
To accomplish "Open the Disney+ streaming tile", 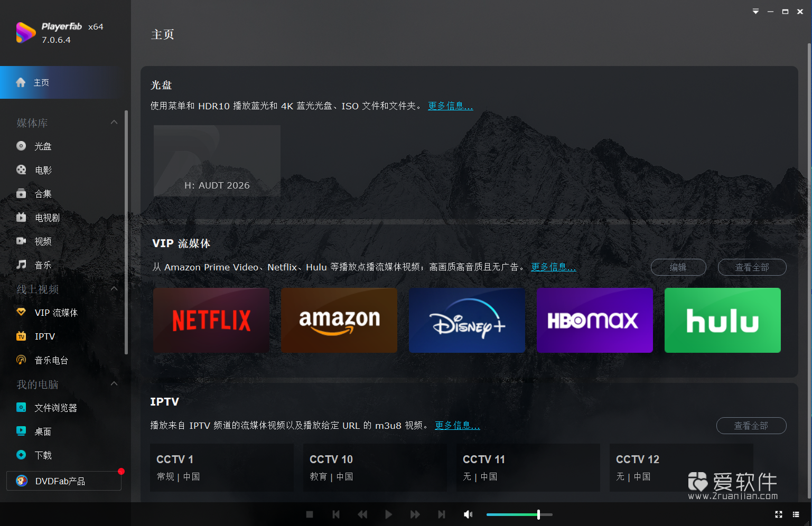I will pos(467,320).
